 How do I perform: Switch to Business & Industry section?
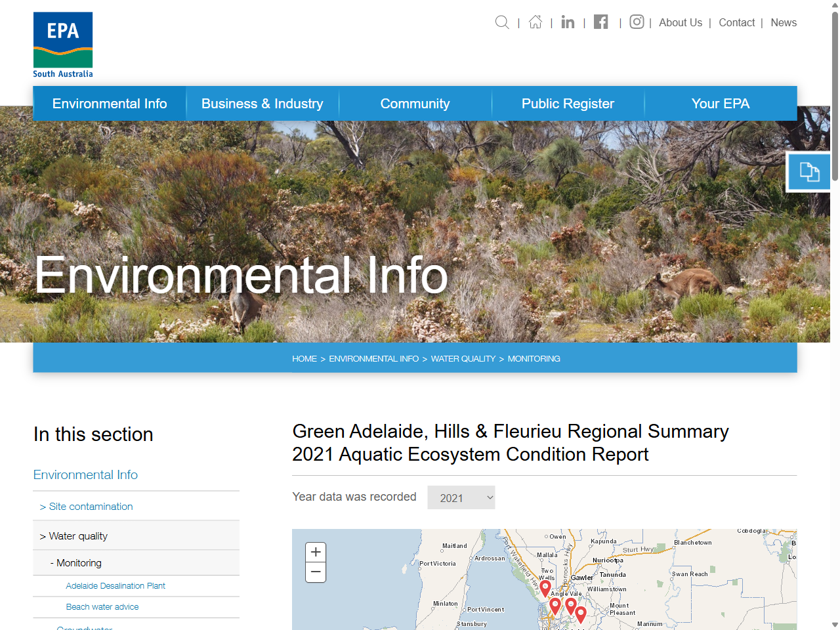click(262, 103)
